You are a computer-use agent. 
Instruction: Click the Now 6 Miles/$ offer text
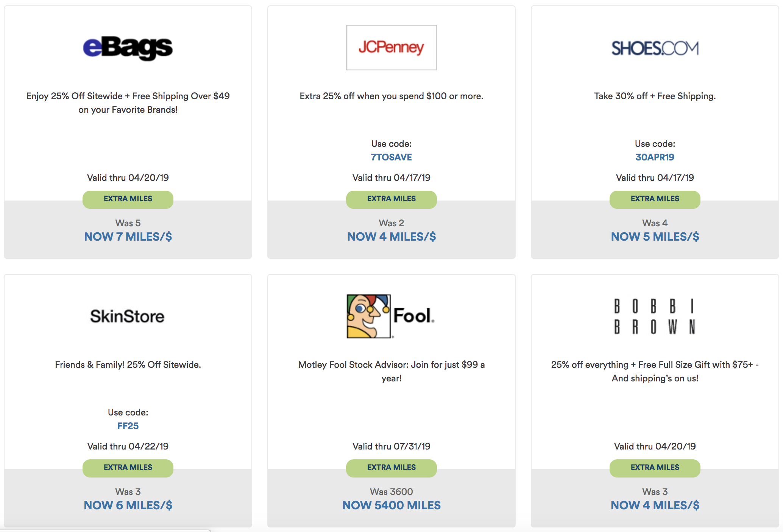point(128,506)
